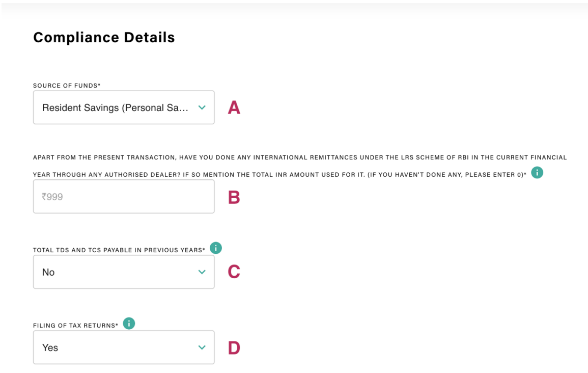Click the chevron arrow in Source of Funds box
The height and width of the screenshot is (373, 588).
pyautogui.click(x=202, y=108)
